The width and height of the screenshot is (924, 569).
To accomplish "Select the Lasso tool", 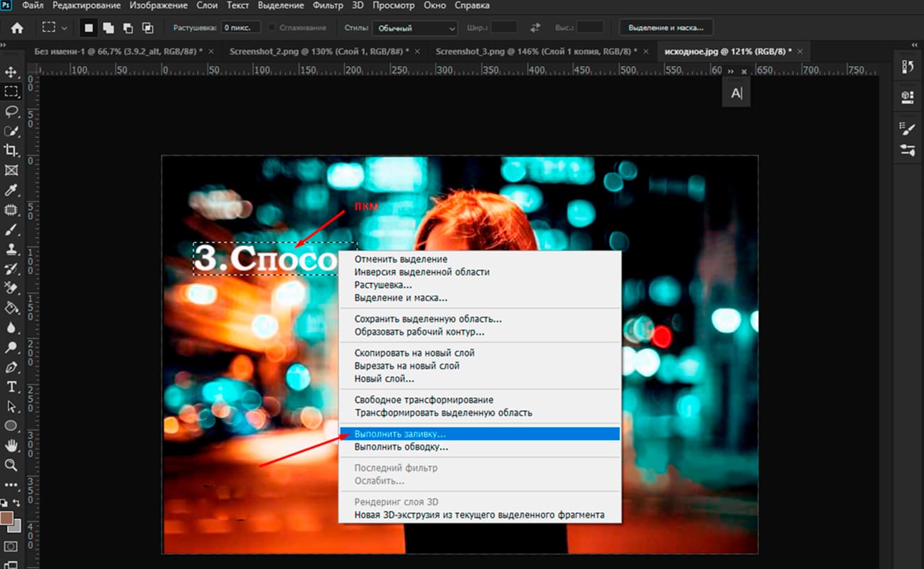I will (x=11, y=112).
